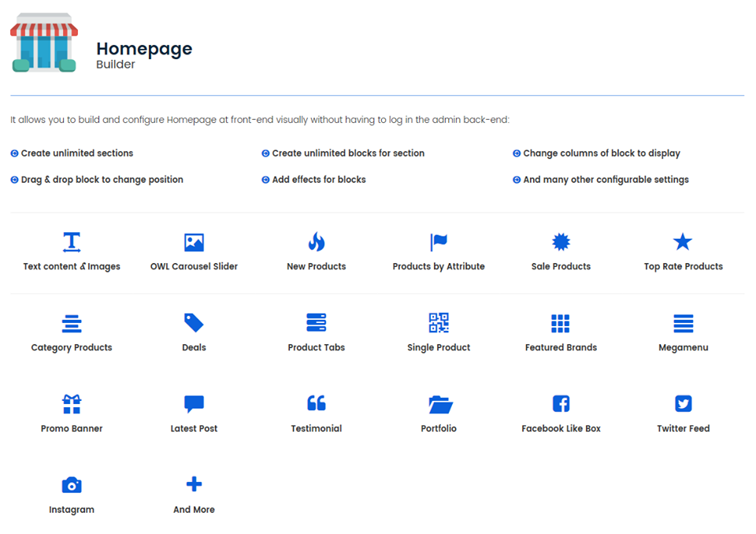The image size is (756, 534).
Task: Click the Product Tabs server icon
Action: click(317, 323)
